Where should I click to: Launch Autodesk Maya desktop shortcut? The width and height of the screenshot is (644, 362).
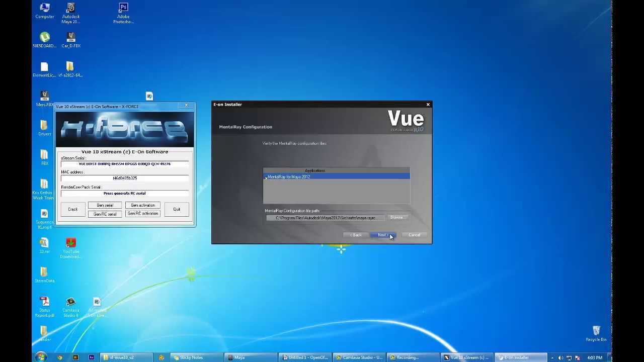coord(70,13)
